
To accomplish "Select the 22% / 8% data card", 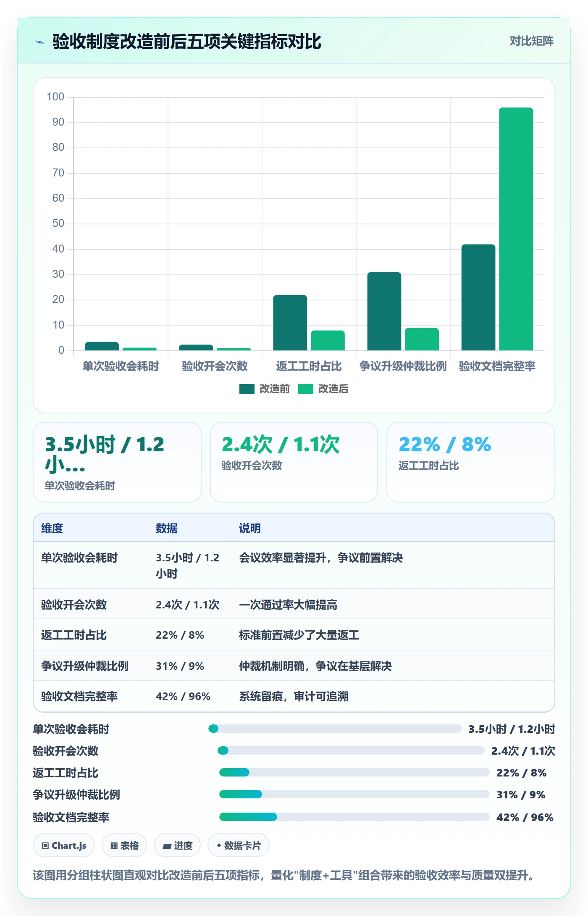I will [471, 462].
